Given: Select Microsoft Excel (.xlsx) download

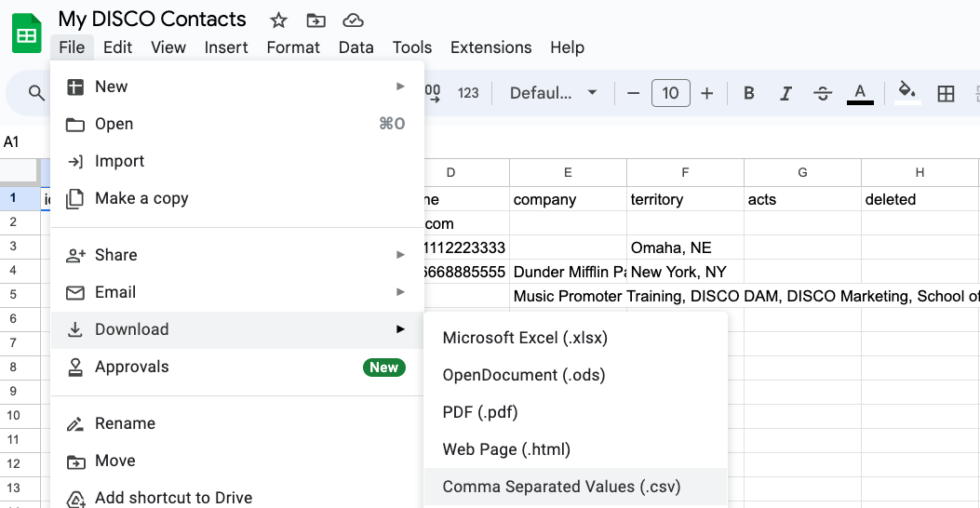Looking at the screenshot, I should click(x=525, y=338).
